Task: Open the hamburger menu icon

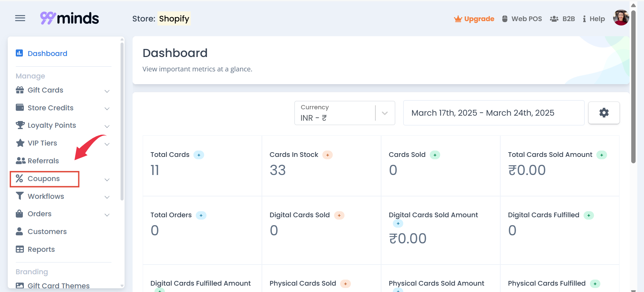Action: [x=20, y=18]
